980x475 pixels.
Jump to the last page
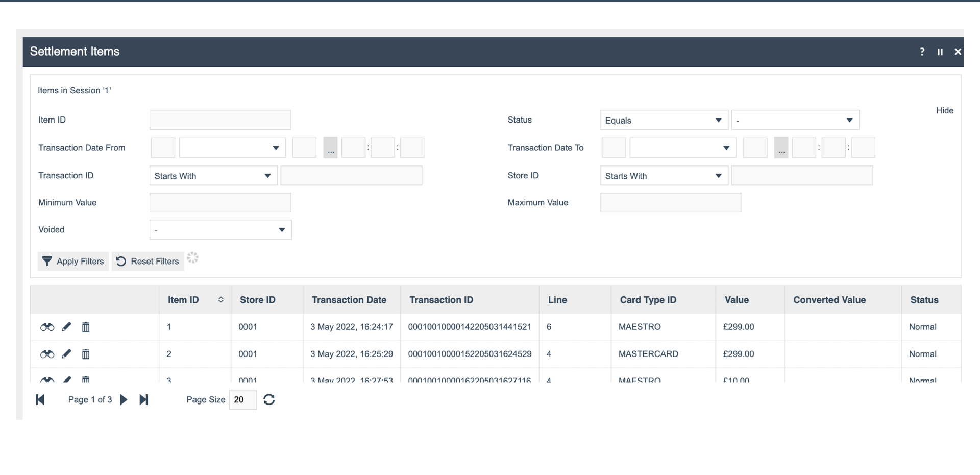click(x=144, y=399)
